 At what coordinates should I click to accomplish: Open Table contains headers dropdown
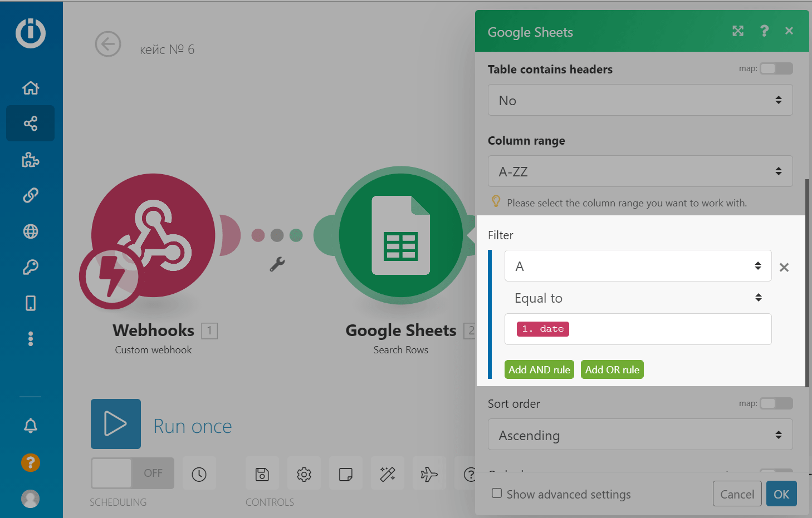coord(640,100)
